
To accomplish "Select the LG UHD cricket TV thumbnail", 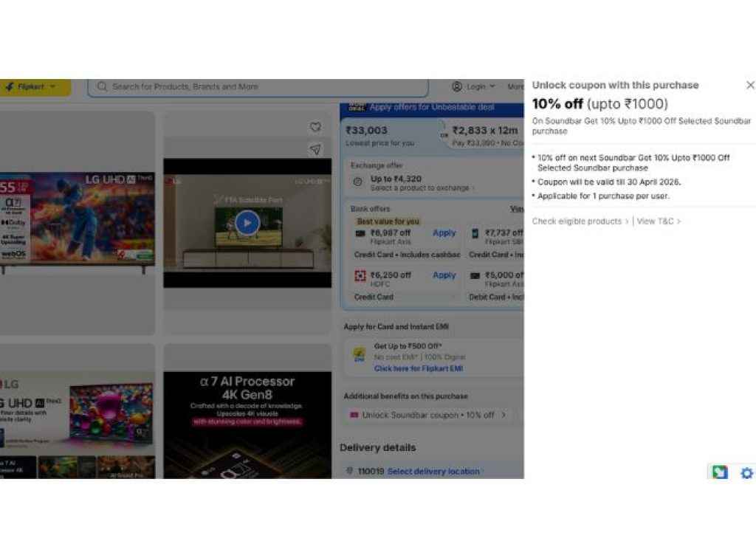I will (x=77, y=219).
